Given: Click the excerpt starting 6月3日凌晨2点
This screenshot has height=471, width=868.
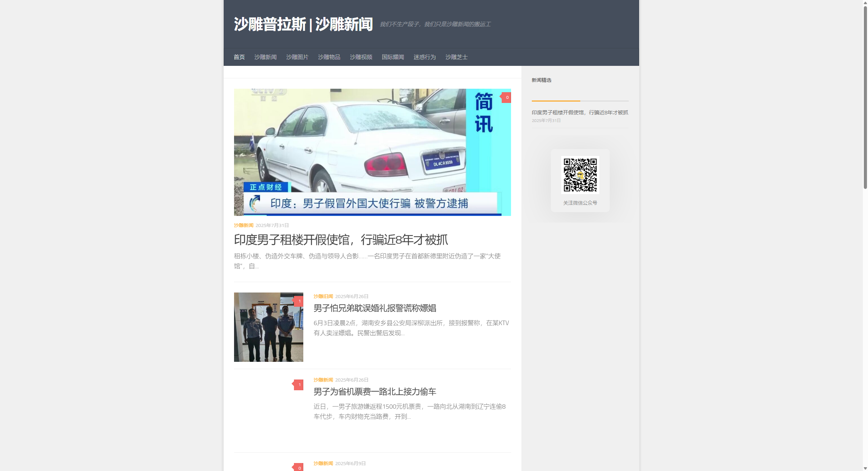Looking at the screenshot, I should pos(411,328).
